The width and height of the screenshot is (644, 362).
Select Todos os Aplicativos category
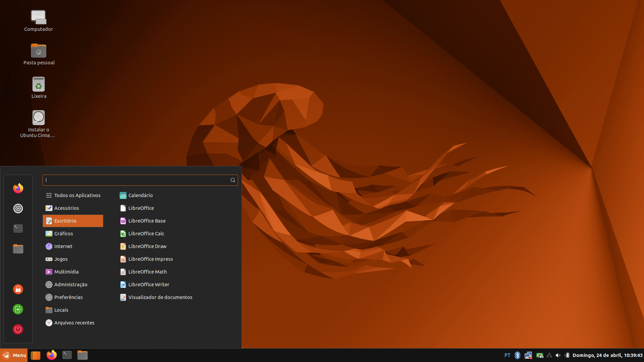coord(73,195)
